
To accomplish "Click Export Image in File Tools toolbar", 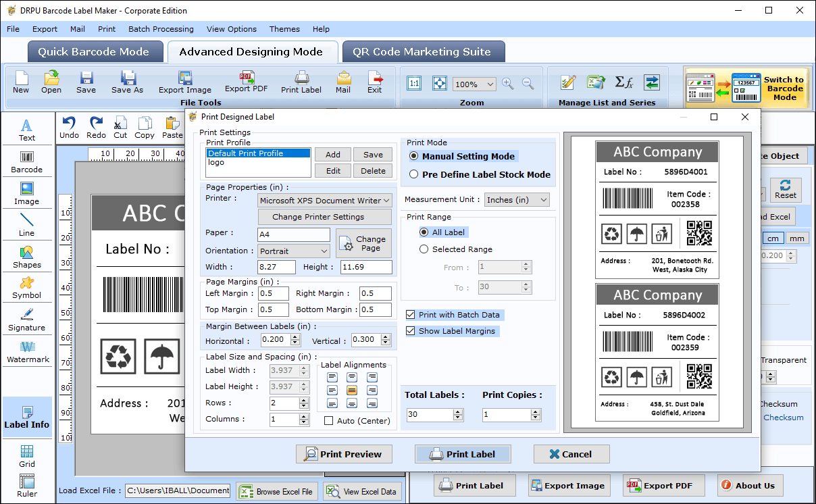I will [185, 82].
